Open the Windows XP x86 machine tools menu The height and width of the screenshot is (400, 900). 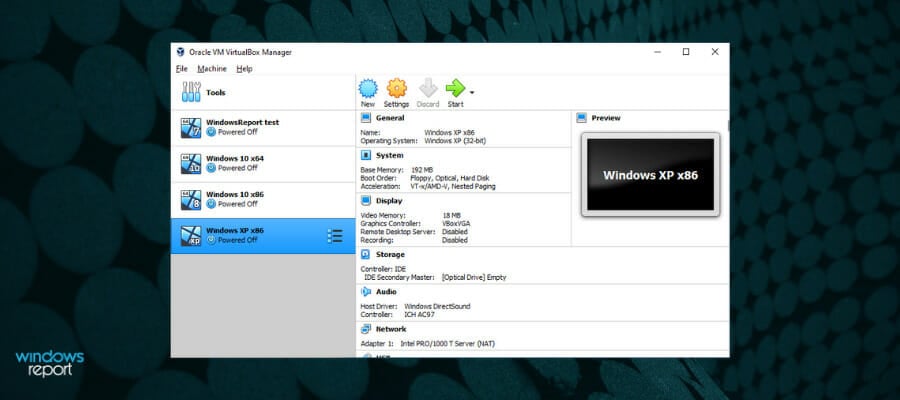tap(335, 236)
